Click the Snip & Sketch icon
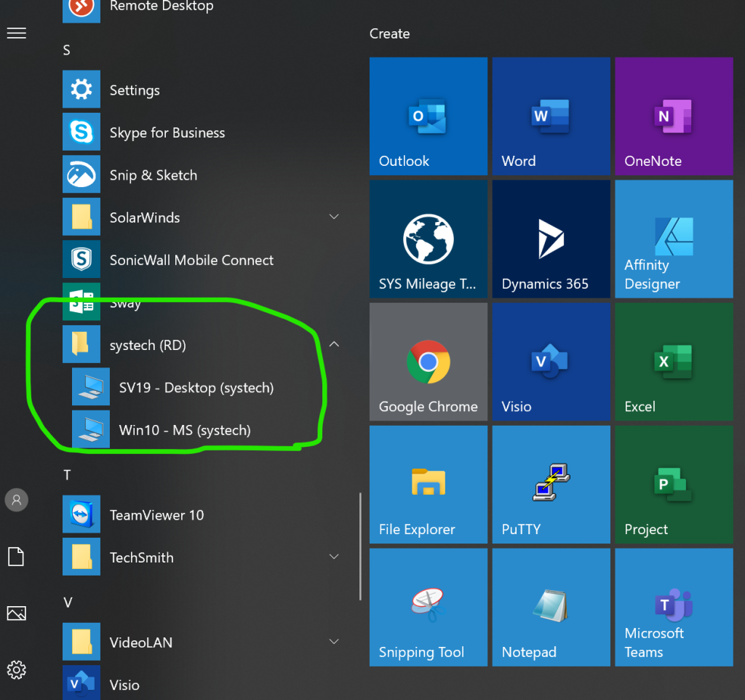The image size is (745, 700). [x=81, y=175]
